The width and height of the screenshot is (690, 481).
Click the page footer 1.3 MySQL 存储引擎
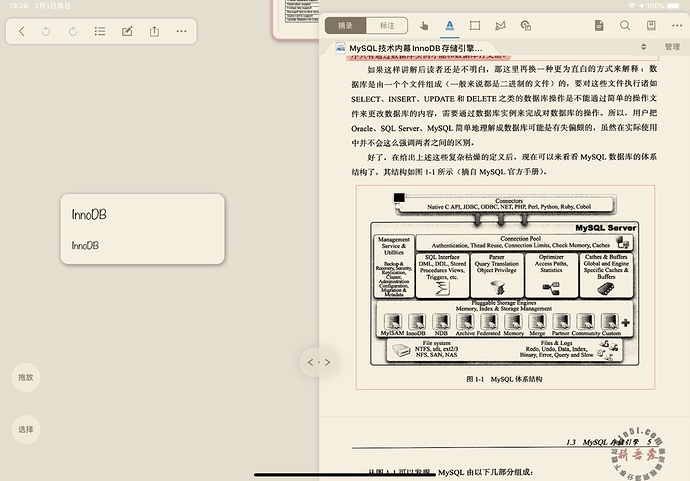pos(609,442)
